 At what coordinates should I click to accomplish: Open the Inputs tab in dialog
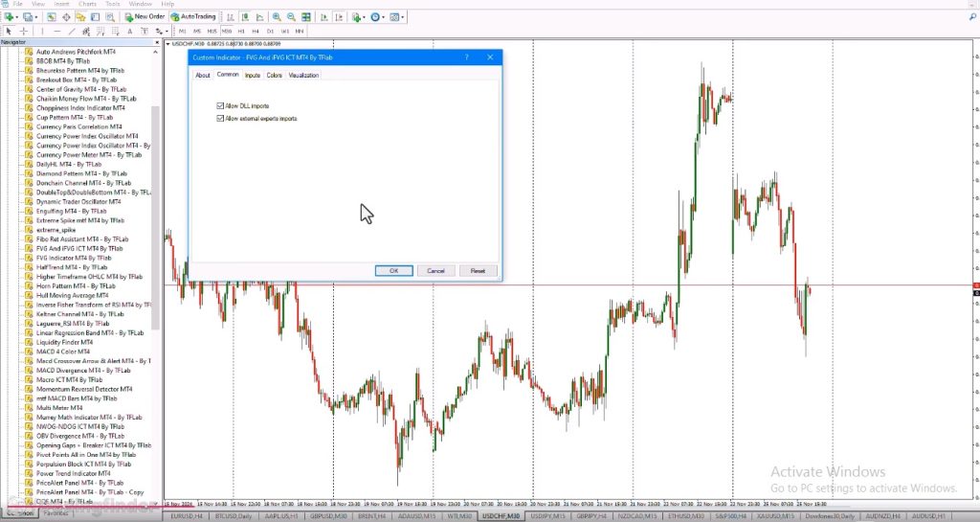pyautogui.click(x=253, y=75)
